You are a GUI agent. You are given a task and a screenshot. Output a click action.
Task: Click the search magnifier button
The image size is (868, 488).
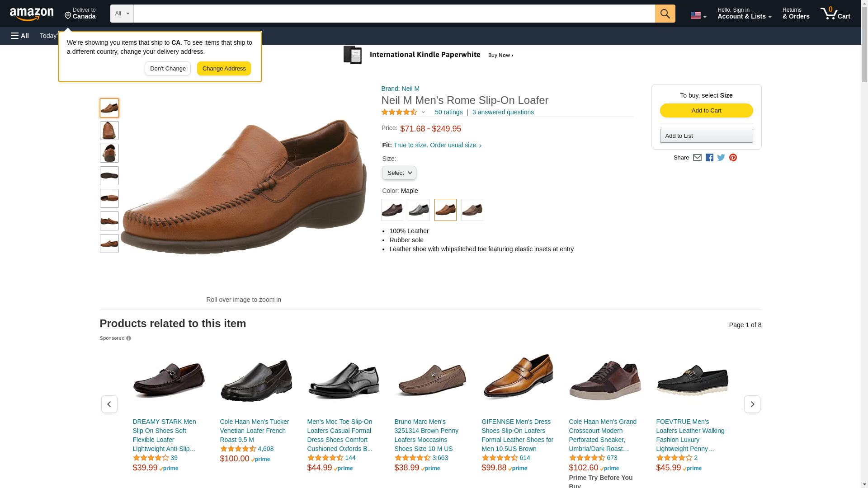pyautogui.click(x=665, y=14)
